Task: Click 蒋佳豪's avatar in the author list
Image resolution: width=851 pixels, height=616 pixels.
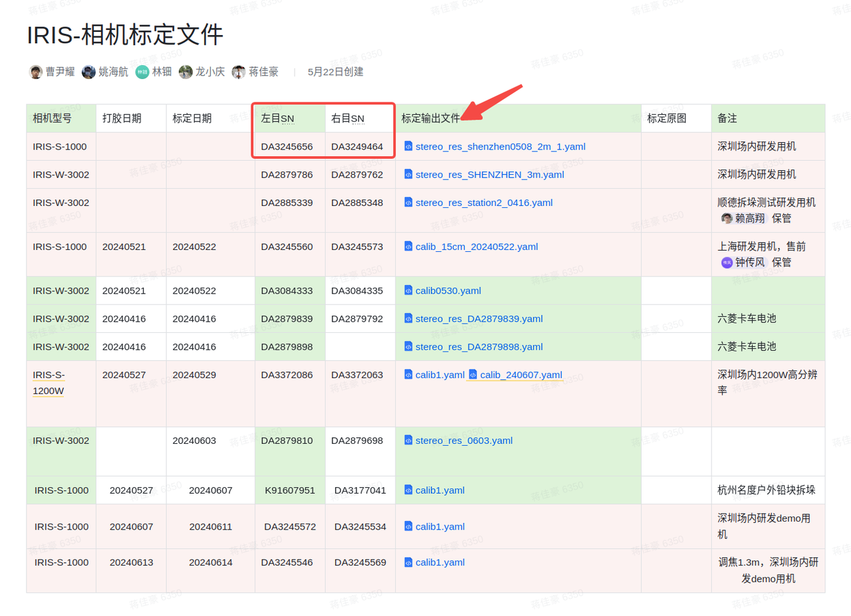Action: [x=239, y=72]
